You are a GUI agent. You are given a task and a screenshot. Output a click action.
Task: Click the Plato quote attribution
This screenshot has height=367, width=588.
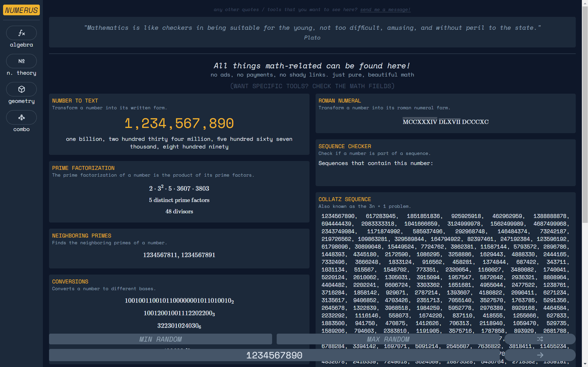[312, 38]
